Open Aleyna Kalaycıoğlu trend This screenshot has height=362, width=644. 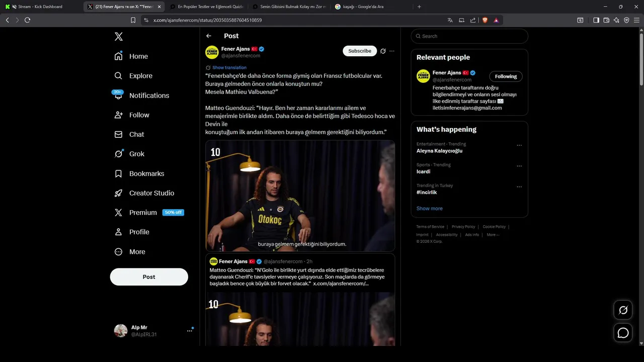coord(439,151)
